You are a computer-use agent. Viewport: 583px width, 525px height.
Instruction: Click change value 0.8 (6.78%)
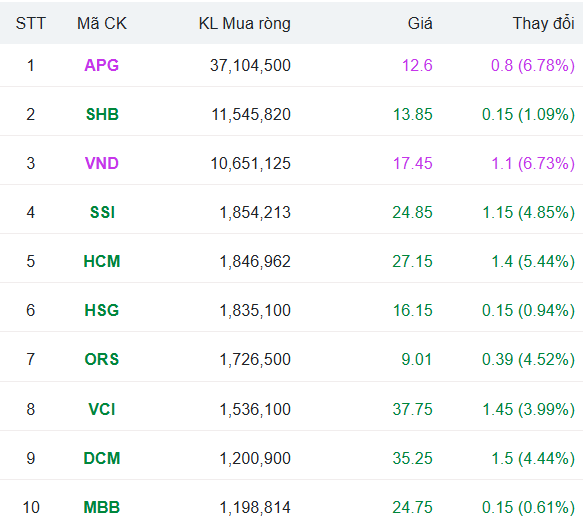533,65
